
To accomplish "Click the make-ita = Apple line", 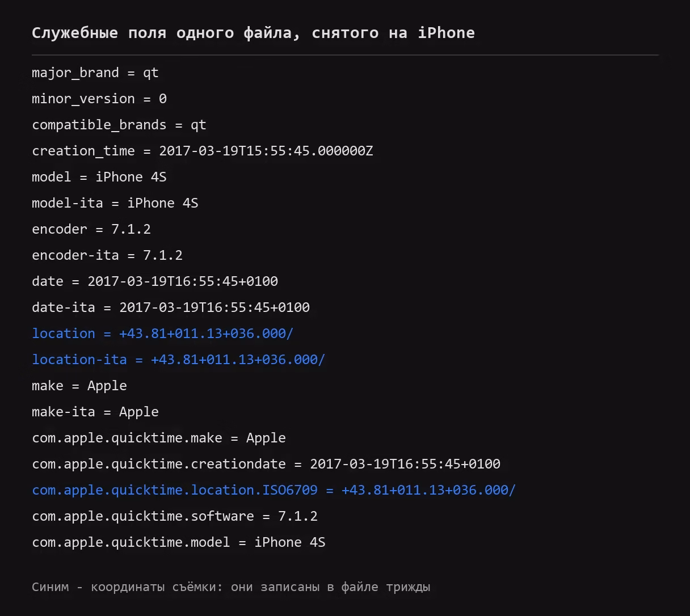I will 95,412.
